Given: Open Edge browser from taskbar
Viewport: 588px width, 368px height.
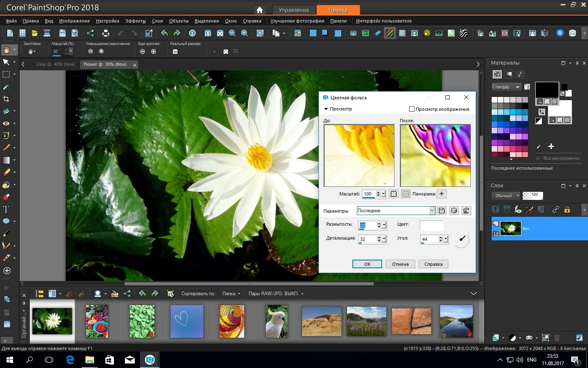Looking at the screenshot, I should (70, 360).
